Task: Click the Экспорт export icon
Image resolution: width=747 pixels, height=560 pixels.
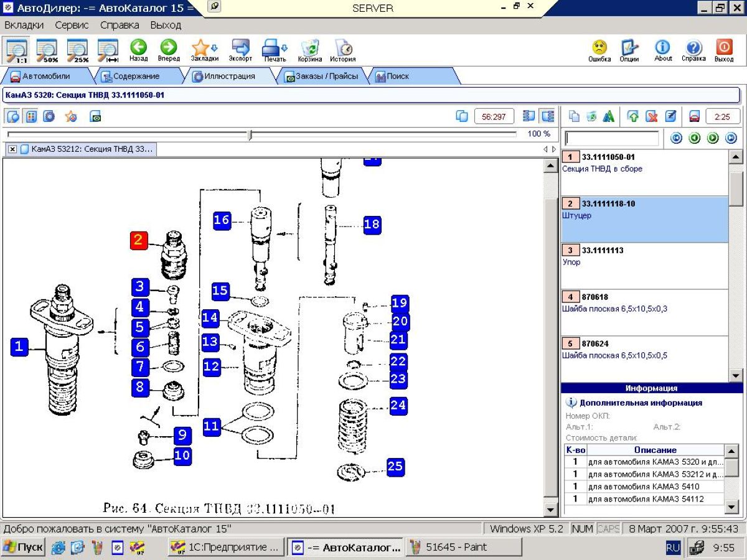Action: pos(240,50)
